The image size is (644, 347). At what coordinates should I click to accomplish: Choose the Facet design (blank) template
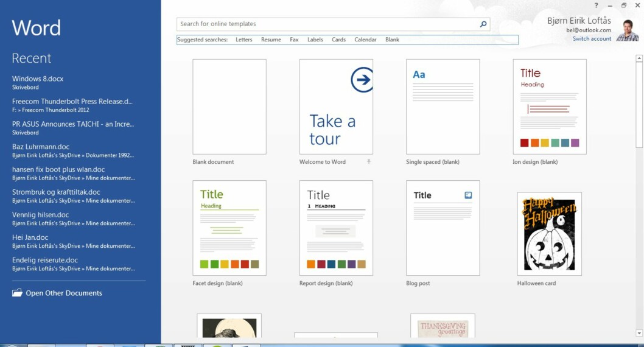[x=229, y=228]
